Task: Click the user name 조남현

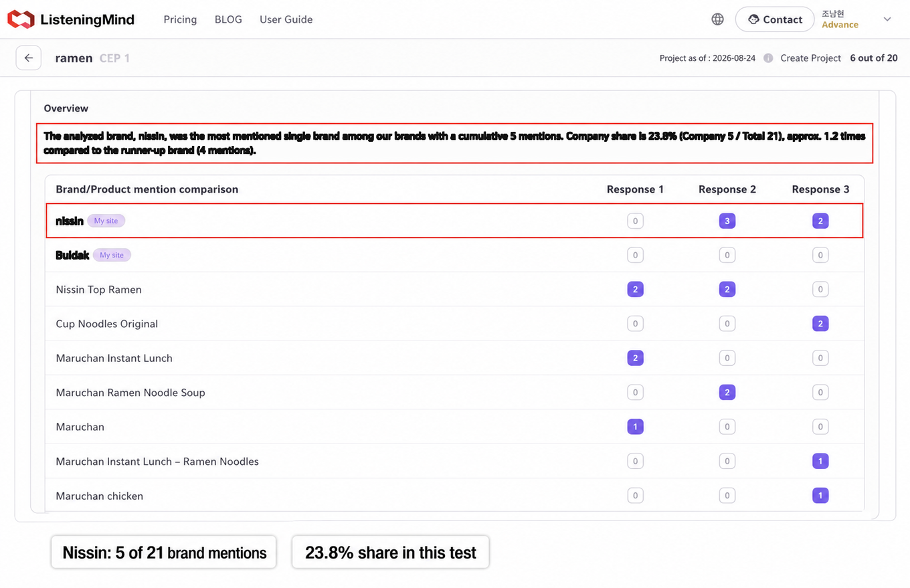Action: pyautogui.click(x=833, y=13)
